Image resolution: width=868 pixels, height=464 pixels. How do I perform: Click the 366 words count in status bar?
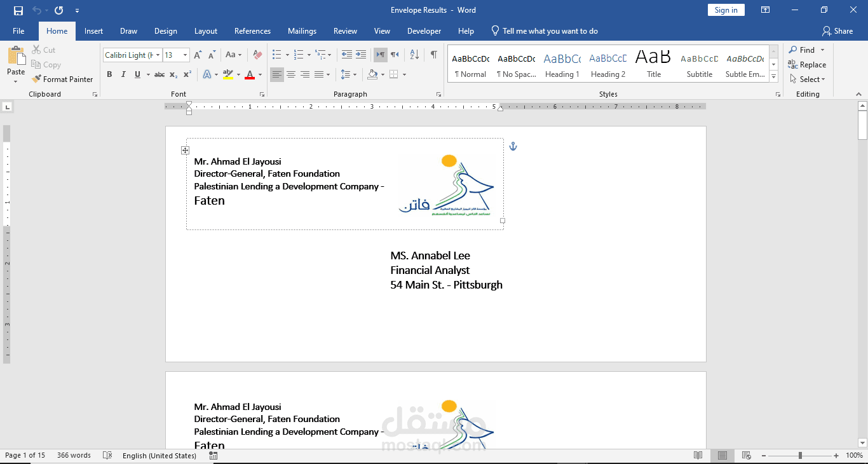coord(74,456)
